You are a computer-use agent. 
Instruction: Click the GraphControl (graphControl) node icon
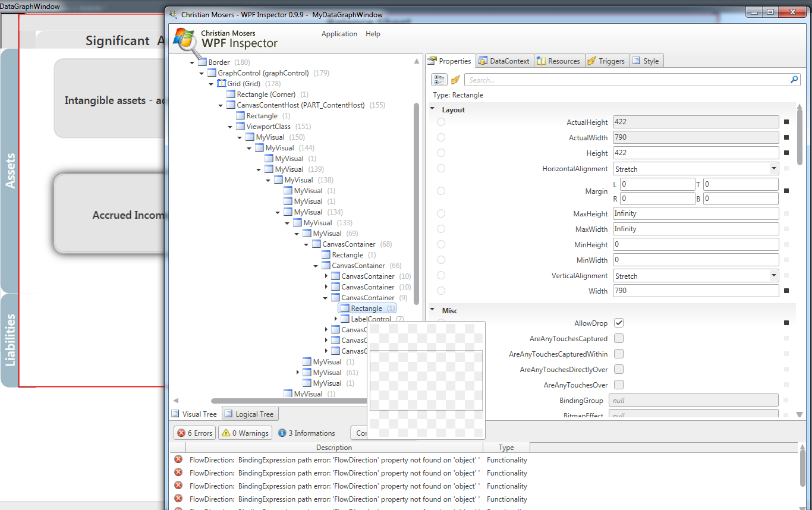(212, 73)
